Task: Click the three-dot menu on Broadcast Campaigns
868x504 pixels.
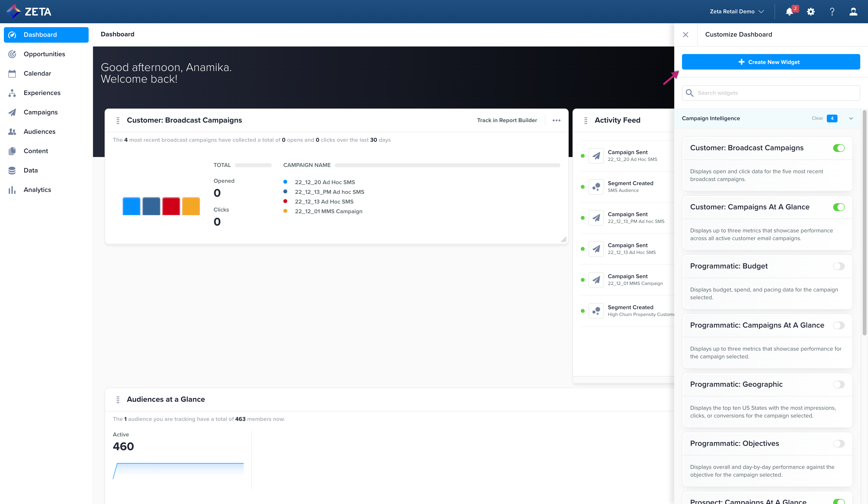Action: 556,120
